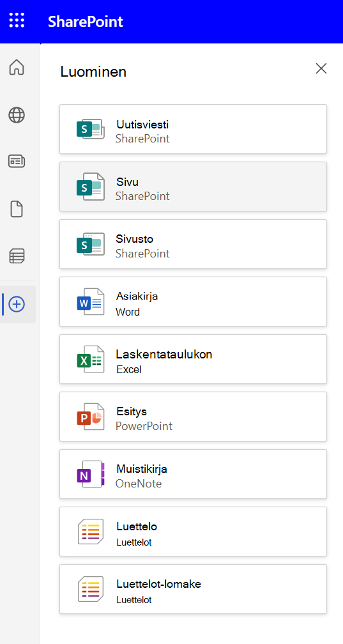
Task: Create a Uutisviesti news post
Action: [193, 129]
